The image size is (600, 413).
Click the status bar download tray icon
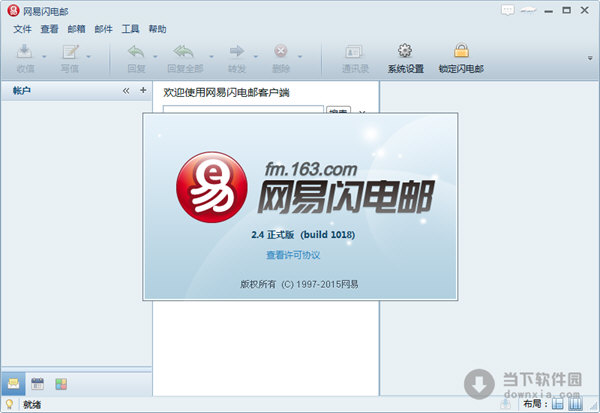[505, 404]
